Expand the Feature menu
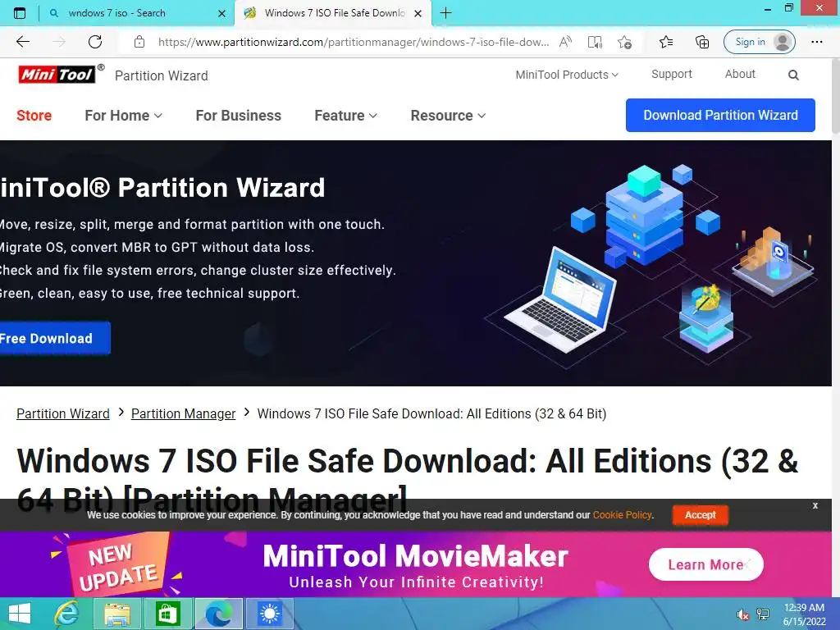This screenshot has height=630, width=840. tap(345, 116)
